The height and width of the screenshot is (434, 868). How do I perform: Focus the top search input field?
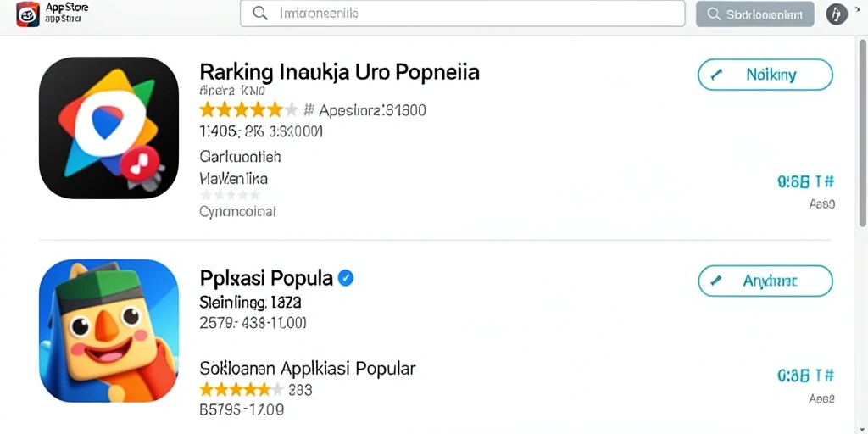pos(462,14)
